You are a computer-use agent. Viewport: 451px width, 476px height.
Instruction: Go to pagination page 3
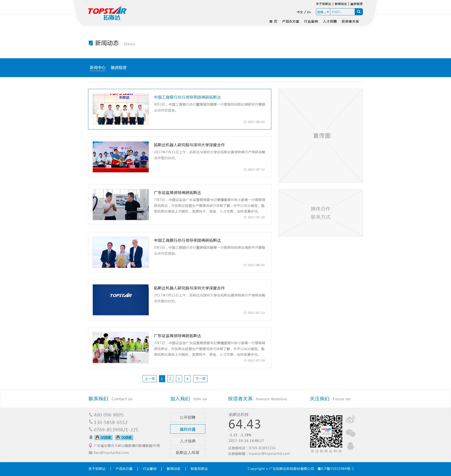coord(179,379)
